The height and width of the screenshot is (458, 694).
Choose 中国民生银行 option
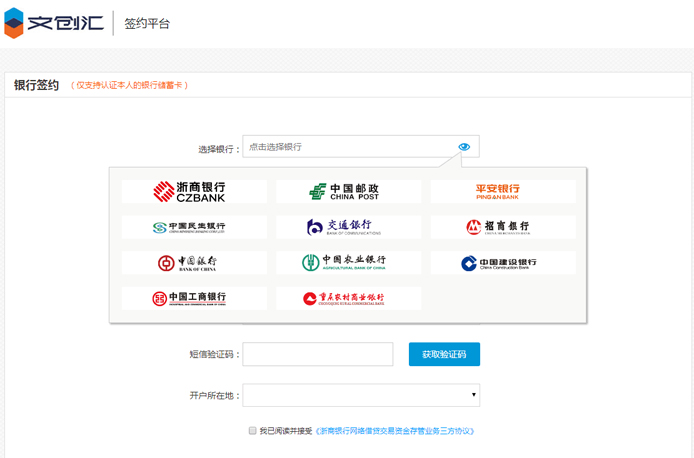click(x=194, y=227)
